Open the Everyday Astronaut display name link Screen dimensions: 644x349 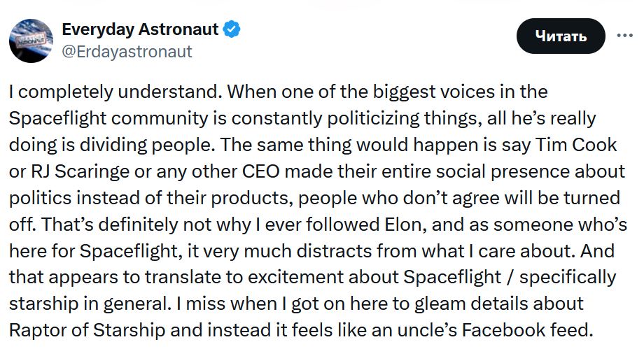coord(140,29)
